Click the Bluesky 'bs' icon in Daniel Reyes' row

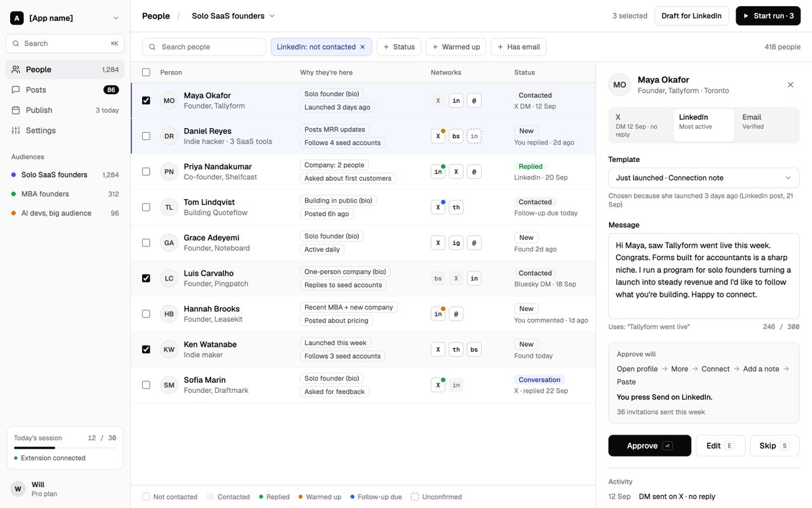coord(456,136)
